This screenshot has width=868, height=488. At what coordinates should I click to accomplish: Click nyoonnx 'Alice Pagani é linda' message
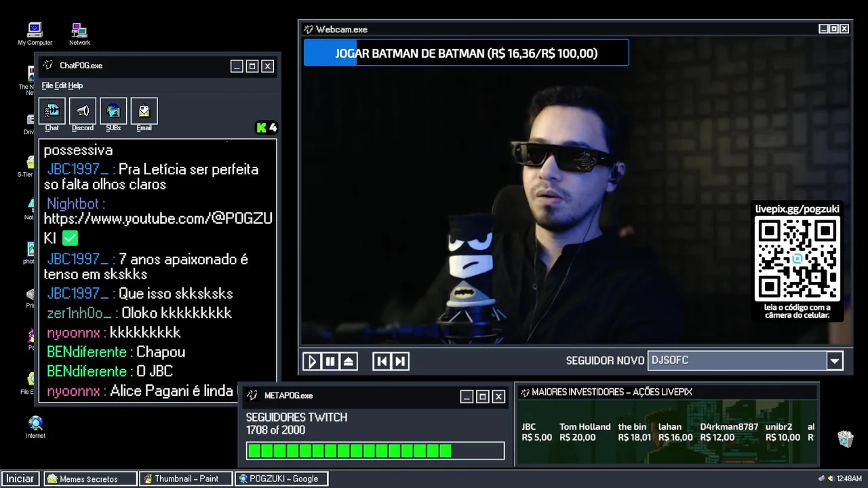140,391
